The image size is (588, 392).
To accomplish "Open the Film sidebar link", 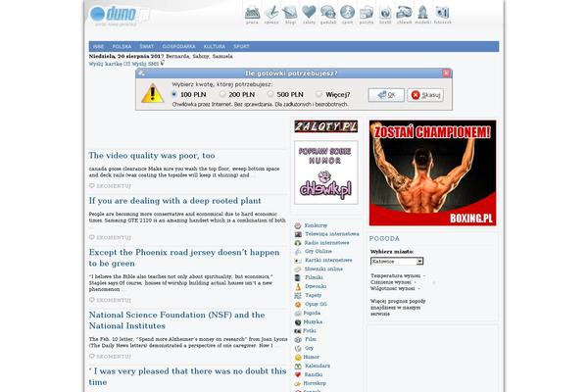I will [x=311, y=339].
